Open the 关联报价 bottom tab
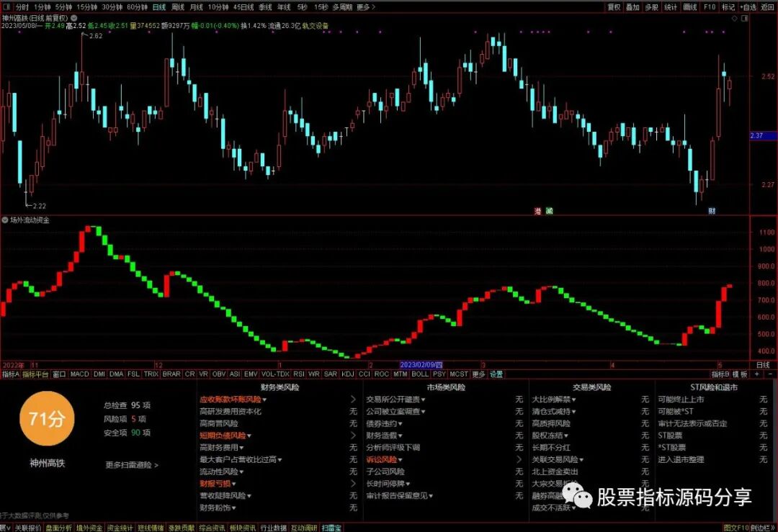This screenshot has height=532, width=778. tap(28, 528)
